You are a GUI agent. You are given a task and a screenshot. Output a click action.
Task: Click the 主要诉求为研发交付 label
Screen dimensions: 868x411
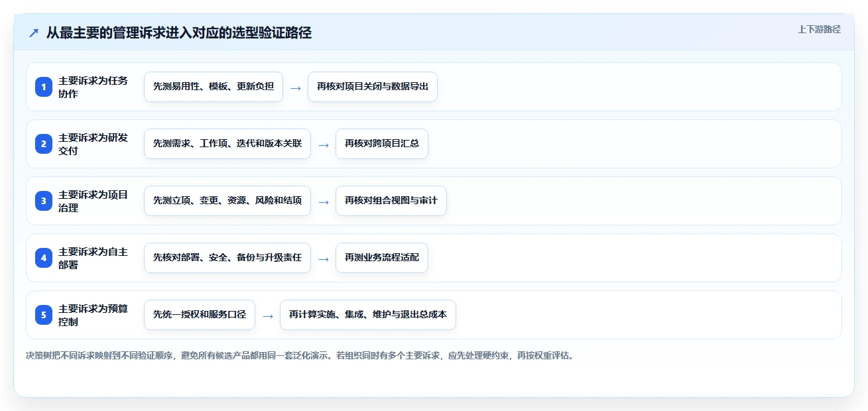[x=93, y=144]
